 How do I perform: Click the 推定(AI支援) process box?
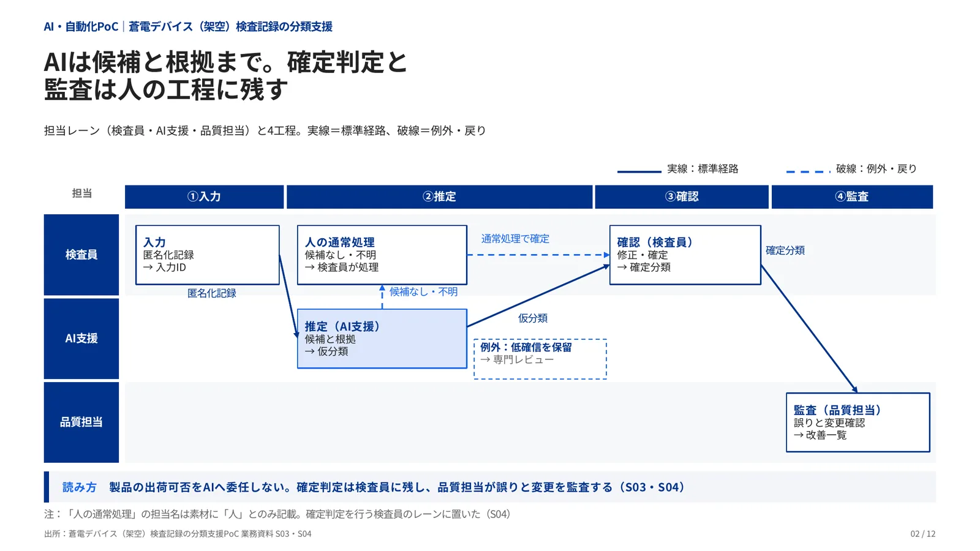click(x=382, y=339)
